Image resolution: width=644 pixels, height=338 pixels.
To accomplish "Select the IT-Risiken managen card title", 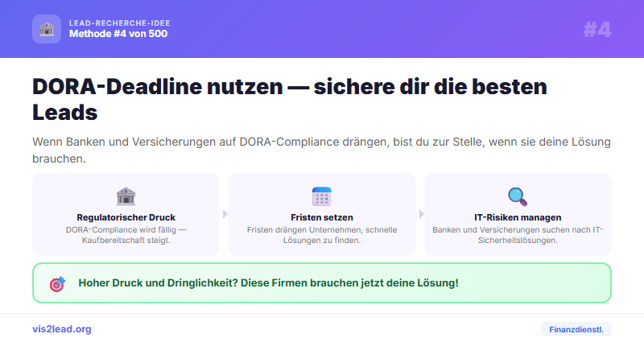I will point(518,217).
